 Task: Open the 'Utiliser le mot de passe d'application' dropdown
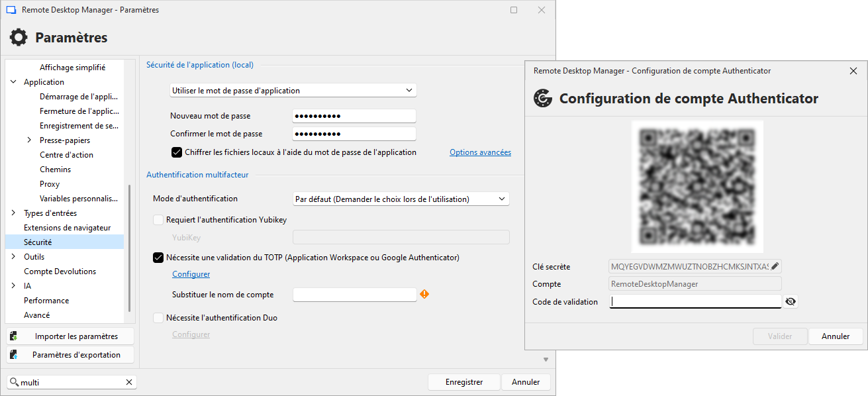pos(293,90)
